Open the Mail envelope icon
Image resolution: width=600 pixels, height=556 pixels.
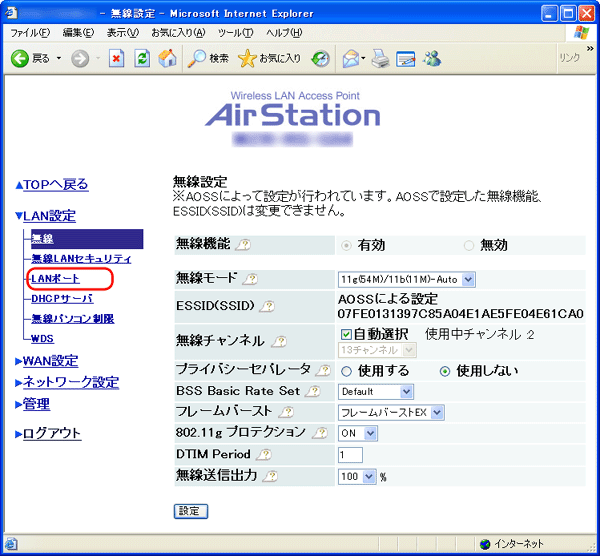(x=351, y=59)
